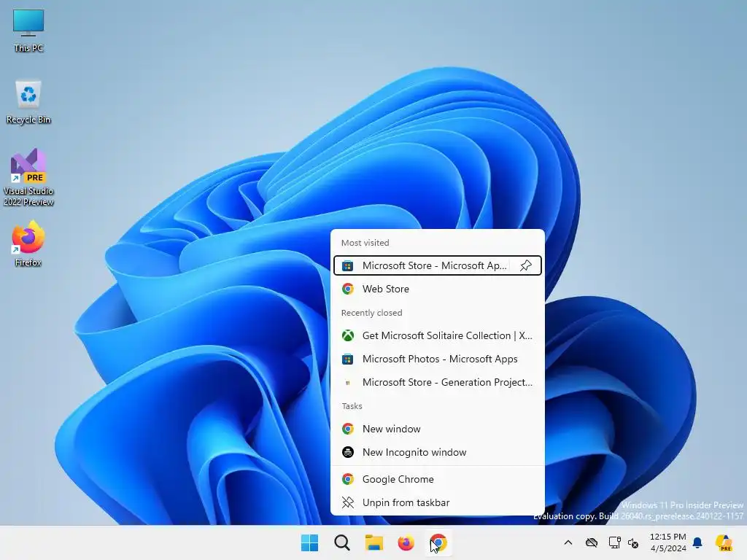Image resolution: width=747 pixels, height=560 pixels.
Task: Launch Google Chrome from jump list
Action: 438,480
